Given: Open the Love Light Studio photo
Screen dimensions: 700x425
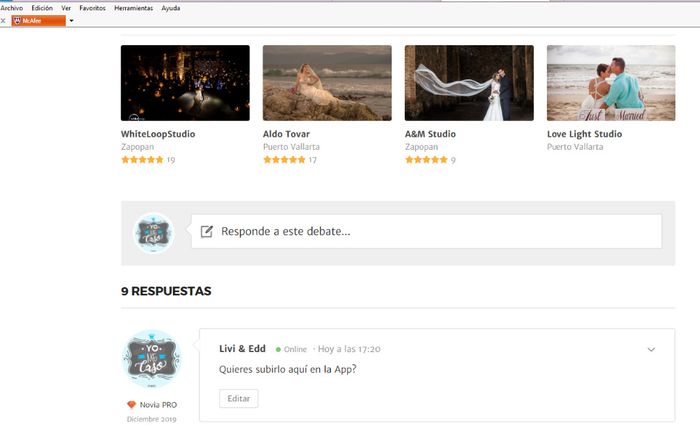Looking at the screenshot, I should pyautogui.click(x=611, y=83).
